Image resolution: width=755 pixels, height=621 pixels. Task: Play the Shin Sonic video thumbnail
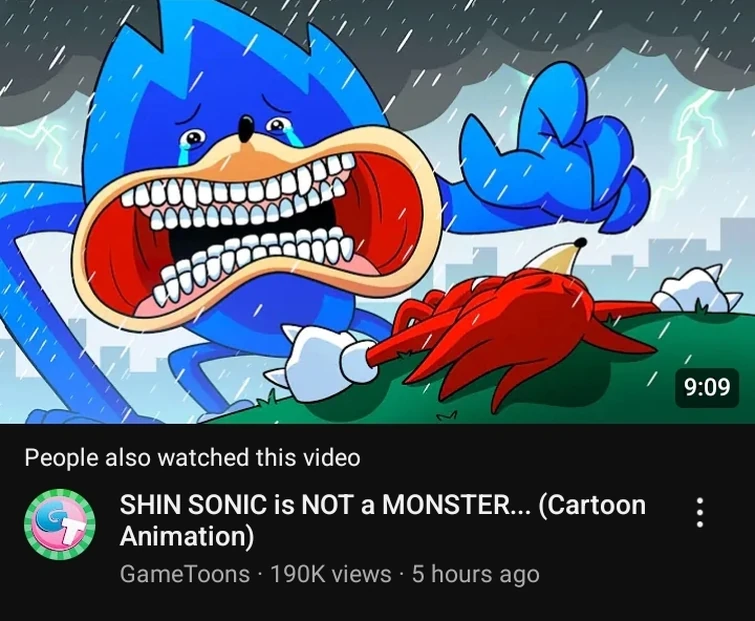click(377, 211)
